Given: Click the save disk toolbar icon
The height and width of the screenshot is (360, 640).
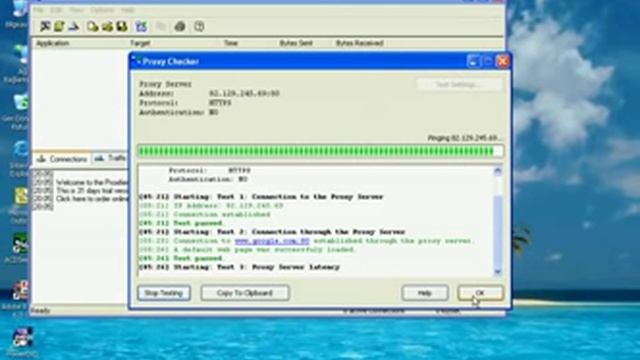Looking at the screenshot, I should pos(122,27).
